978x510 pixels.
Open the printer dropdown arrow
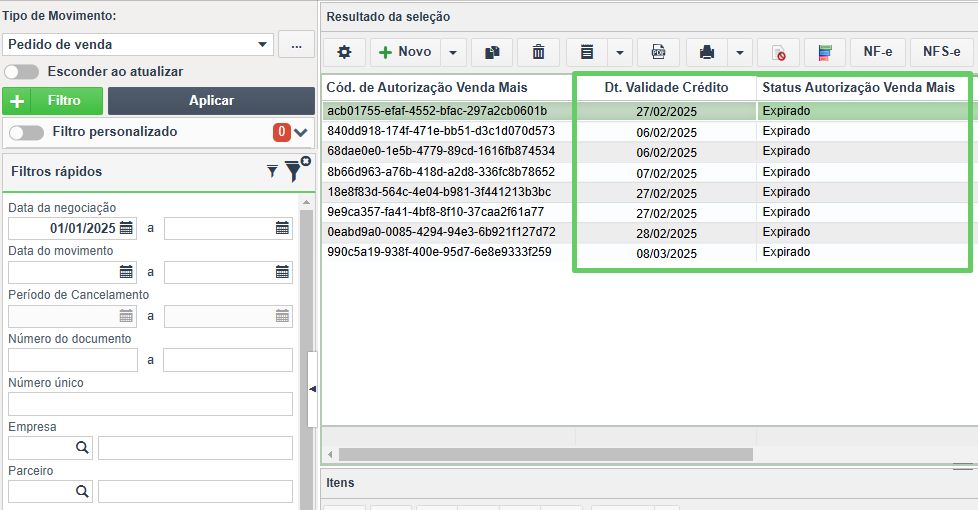click(740, 52)
